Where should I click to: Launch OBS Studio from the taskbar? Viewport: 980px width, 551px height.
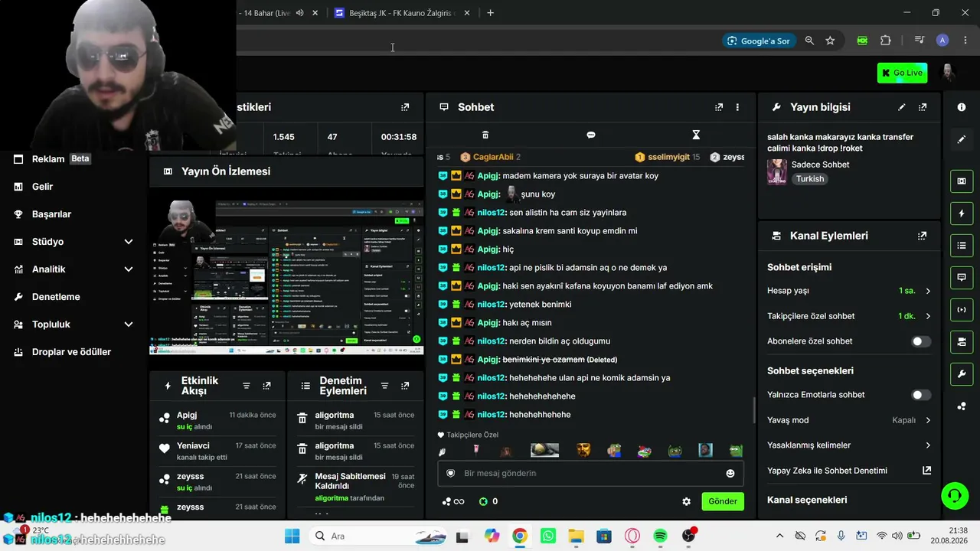pyautogui.click(x=688, y=536)
